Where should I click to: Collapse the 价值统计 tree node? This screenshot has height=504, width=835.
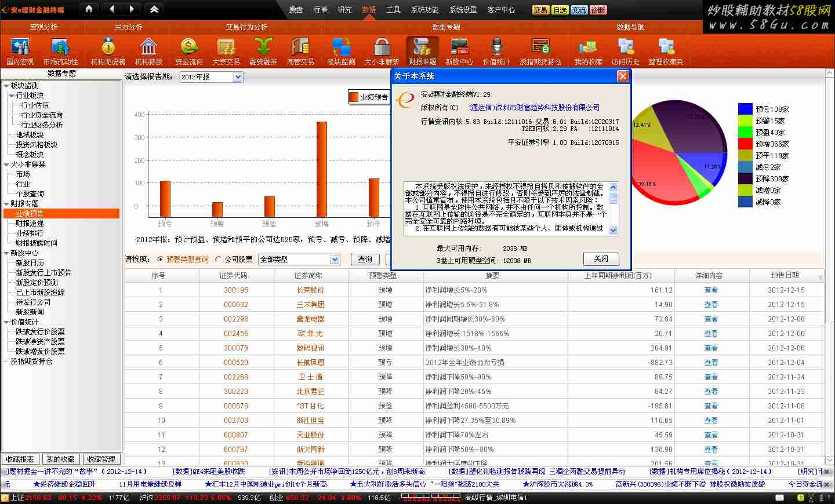(x=6, y=322)
